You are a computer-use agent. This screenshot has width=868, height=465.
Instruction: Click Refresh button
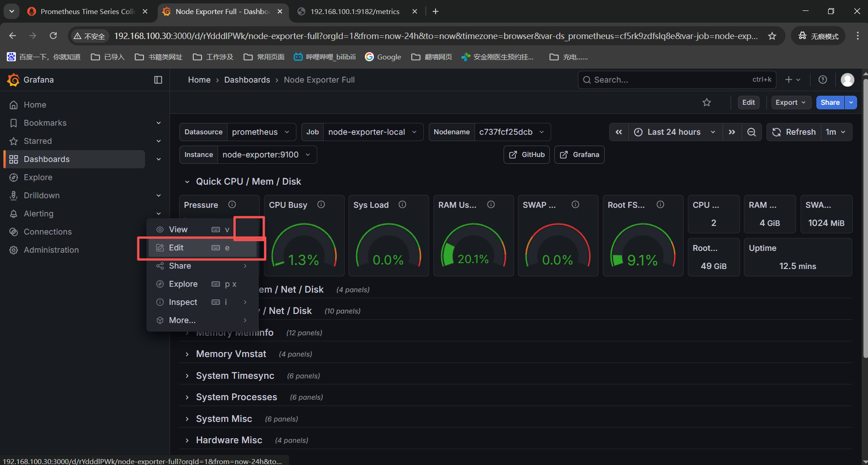794,132
